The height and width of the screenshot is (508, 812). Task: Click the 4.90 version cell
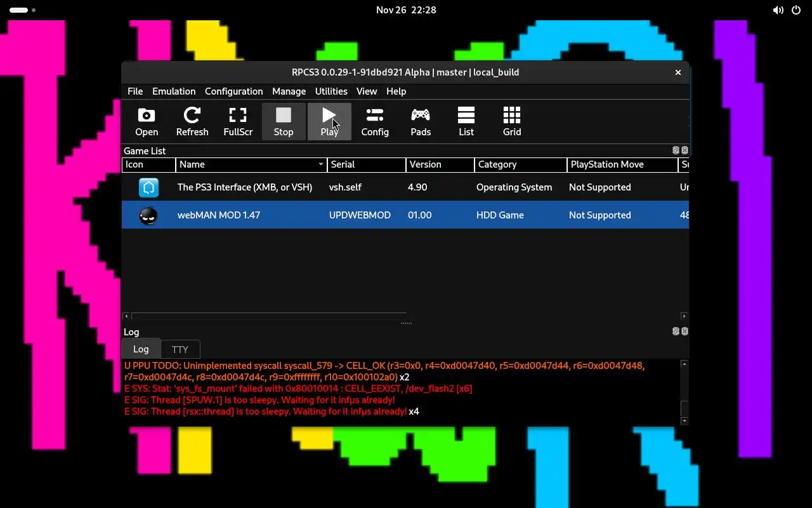click(x=417, y=187)
